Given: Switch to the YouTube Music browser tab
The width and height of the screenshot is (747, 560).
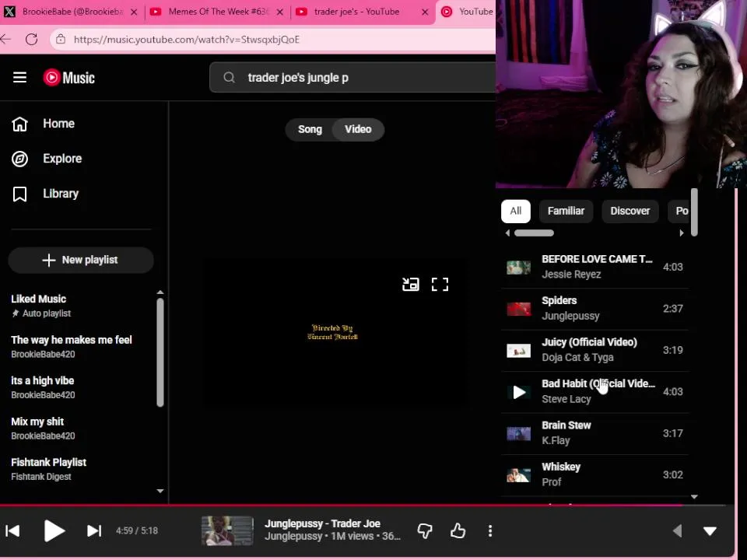Looking at the screenshot, I should [x=467, y=12].
